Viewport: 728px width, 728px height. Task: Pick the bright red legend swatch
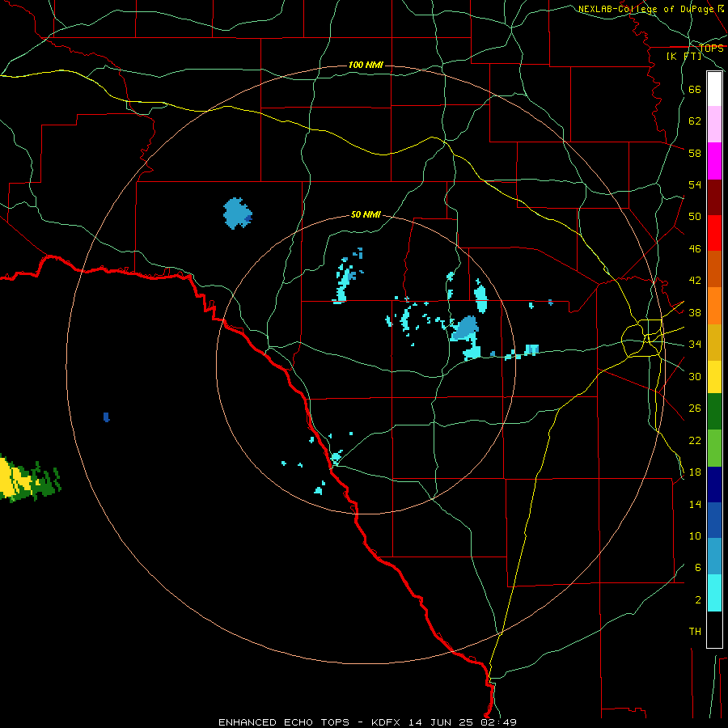714,233
